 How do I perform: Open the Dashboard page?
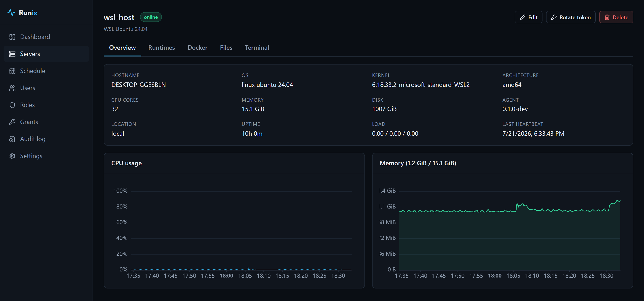[x=46, y=37]
